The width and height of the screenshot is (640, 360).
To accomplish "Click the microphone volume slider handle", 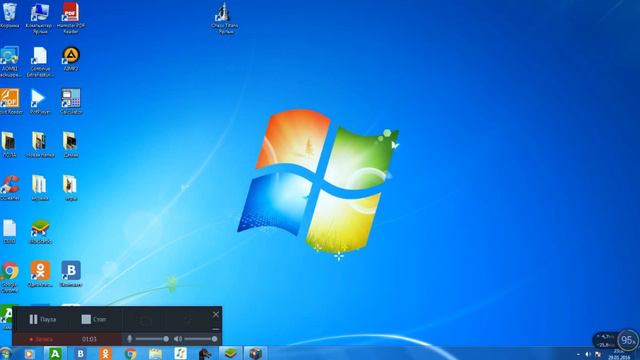I will pos(166,339).
